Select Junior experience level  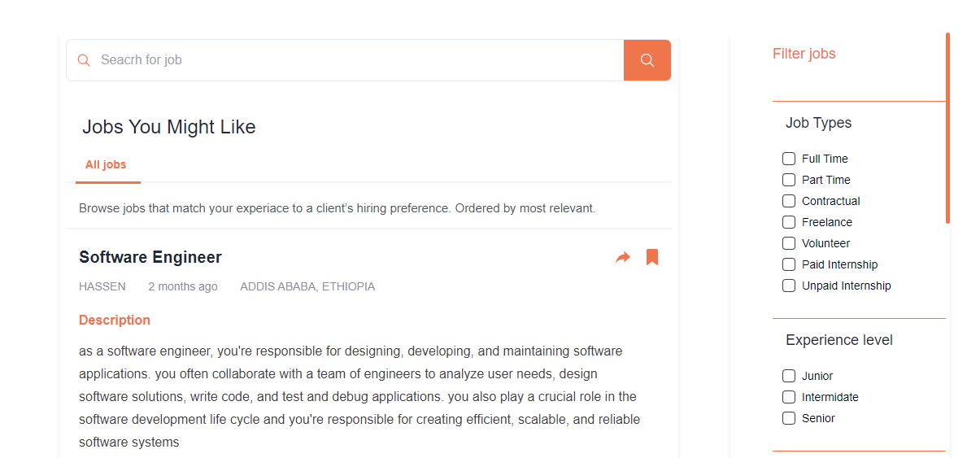[789, 376]
